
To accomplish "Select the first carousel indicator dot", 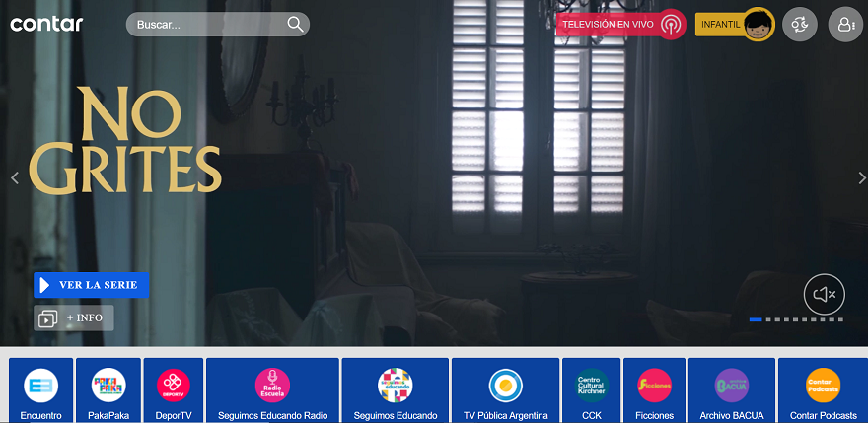I will pyautogui.click(x=756, y=319).
